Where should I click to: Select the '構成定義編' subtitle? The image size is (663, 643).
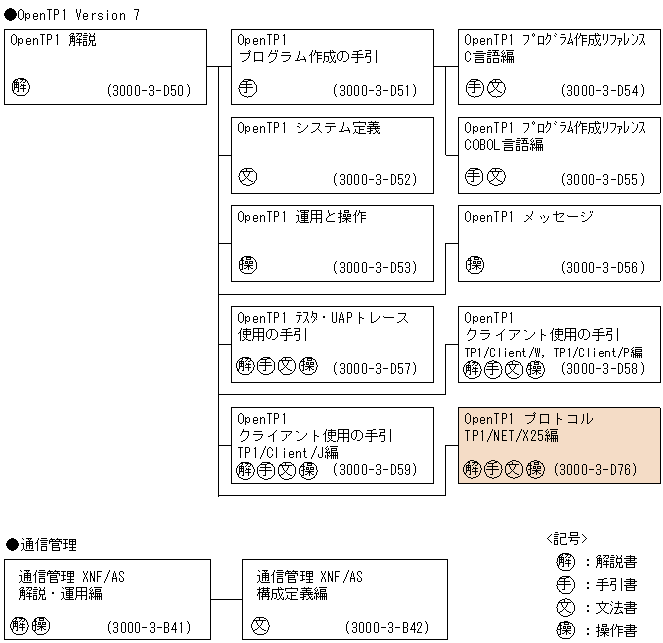(x=292, y=594)
